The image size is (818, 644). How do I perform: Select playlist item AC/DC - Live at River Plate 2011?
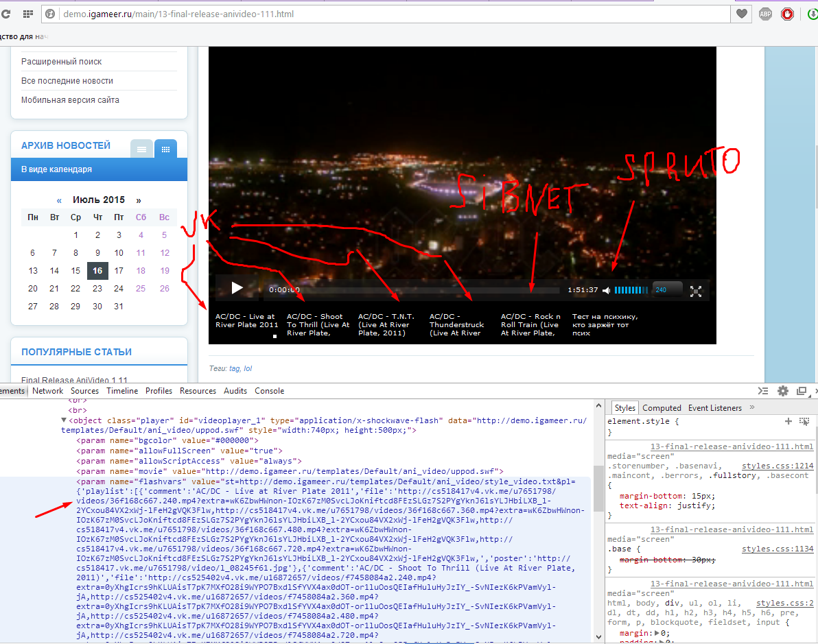[247, 321]
